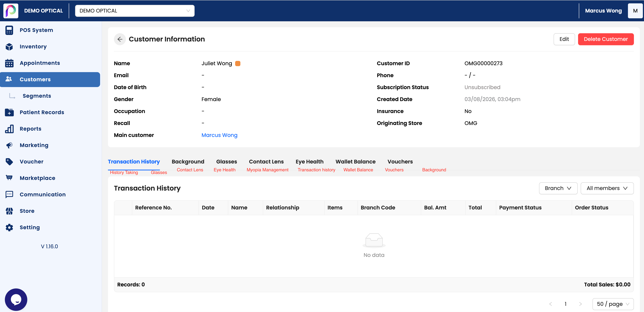This screenshot has height=312, width=644.
Task: Open the Branch filter dropdown
Action: 558,188
